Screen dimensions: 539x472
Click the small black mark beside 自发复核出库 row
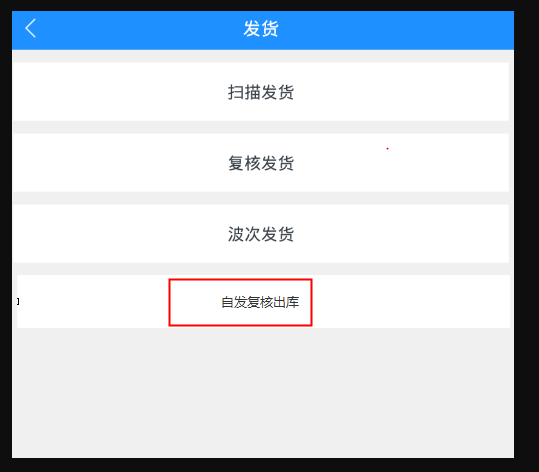[x=18, y=301]
